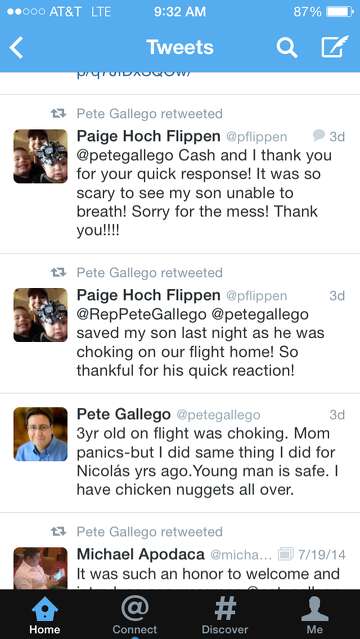Viewport: 360px width, 639px height.
Task: Tap Paige Hoch Flippen's avatar on the first tweet
Action: click(40, 156)
